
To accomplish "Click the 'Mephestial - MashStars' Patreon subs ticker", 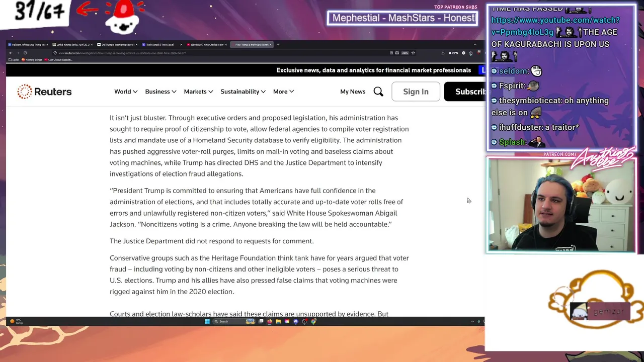I will coord(403,18).
